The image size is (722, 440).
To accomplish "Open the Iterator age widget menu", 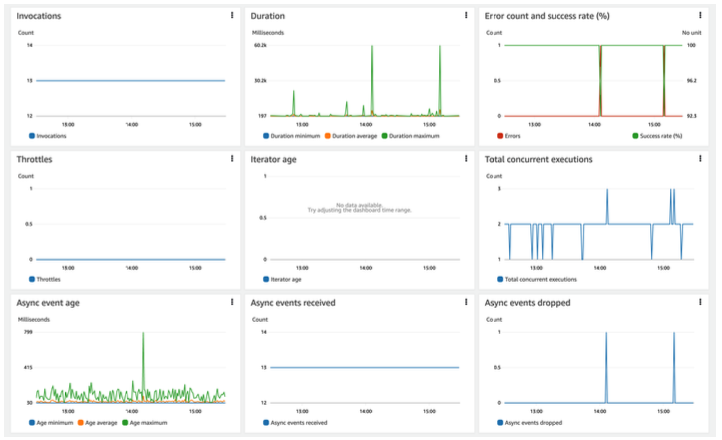I will point(466,159).
